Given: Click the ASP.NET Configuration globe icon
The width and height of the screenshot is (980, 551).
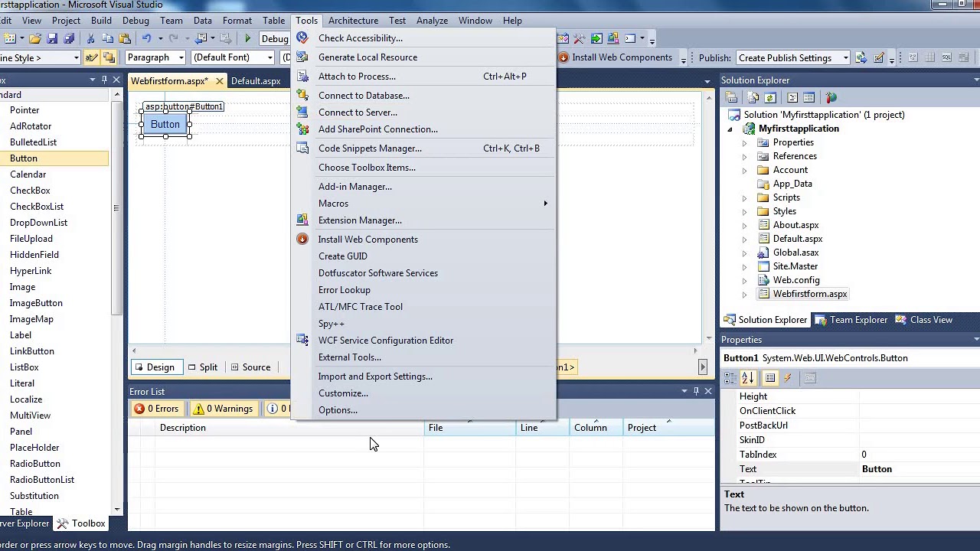Looking at the screenshot, I should 831,97.
